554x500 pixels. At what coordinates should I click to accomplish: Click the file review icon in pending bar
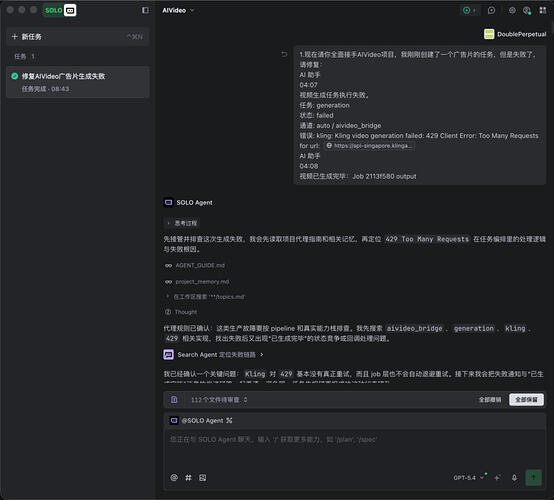174,400
